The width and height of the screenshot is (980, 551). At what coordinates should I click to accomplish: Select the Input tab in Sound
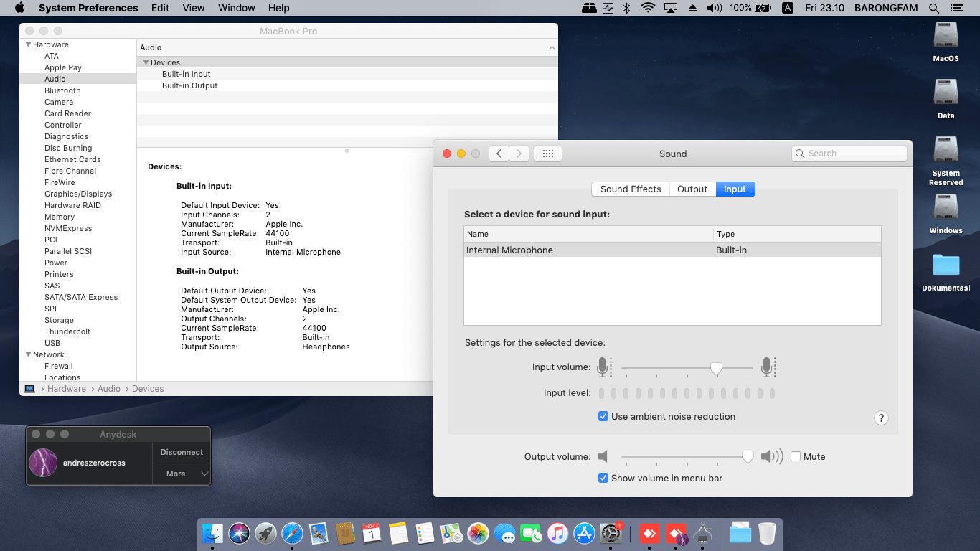click(735, 189)
